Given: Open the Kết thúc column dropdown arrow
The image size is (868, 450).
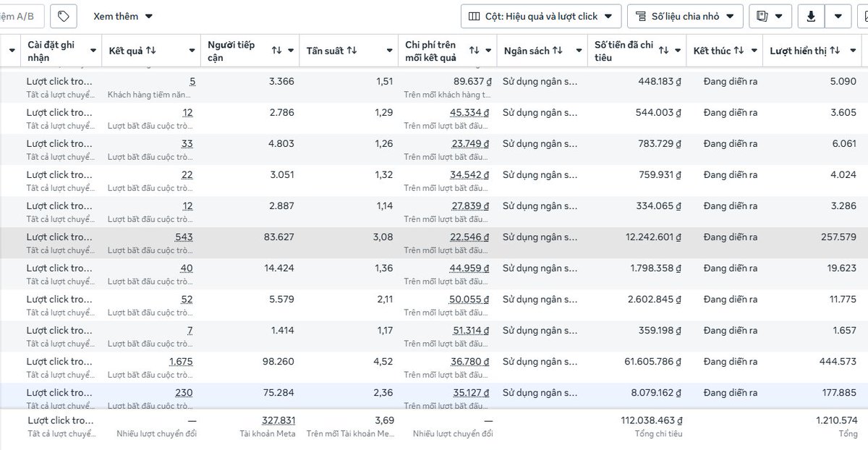Looking at the screenshot, I should (x=754, y=51).
